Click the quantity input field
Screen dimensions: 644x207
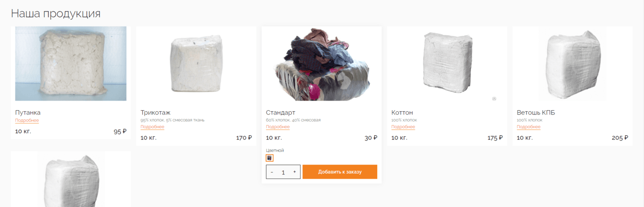click(284, 172)
